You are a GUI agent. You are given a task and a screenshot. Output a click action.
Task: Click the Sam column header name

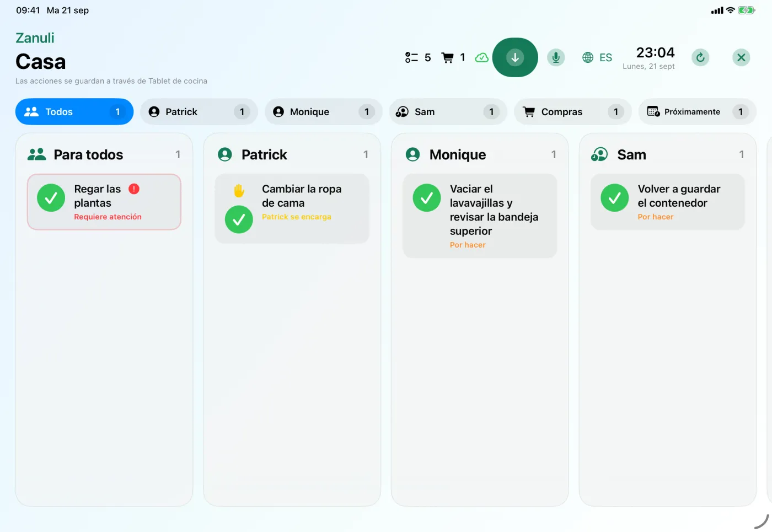coord(631,155)
